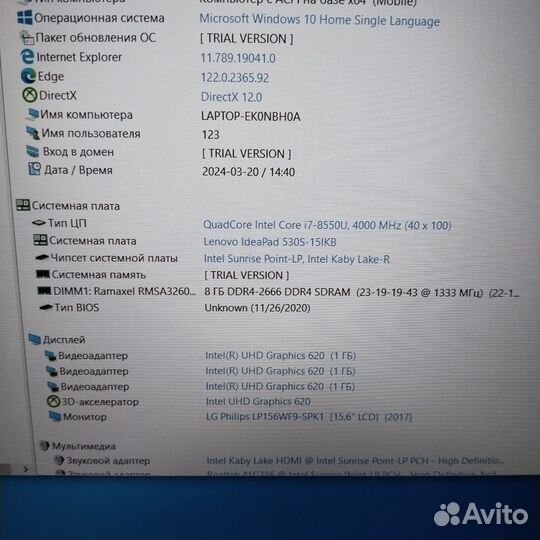Open the Edge version 122.0.2365.92 link
Viewport: 540px width, 540px height.
(x=235, y=77)
